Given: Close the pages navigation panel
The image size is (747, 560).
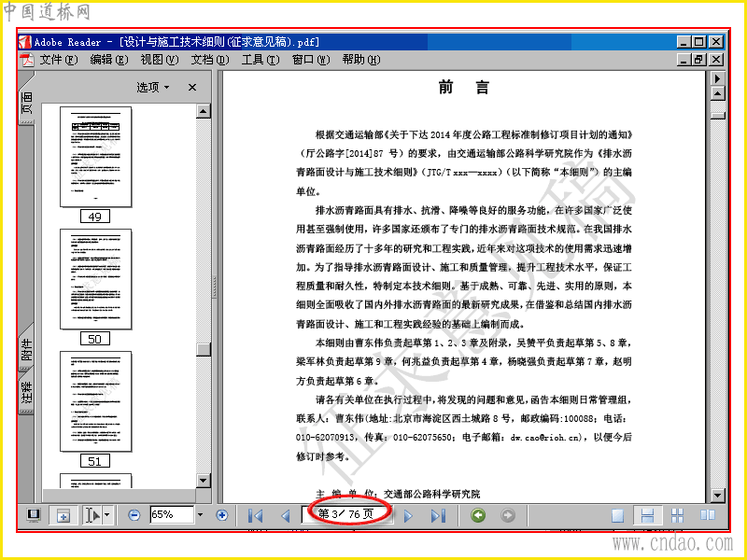Looking at the screenshot, I should click(192, 87).
